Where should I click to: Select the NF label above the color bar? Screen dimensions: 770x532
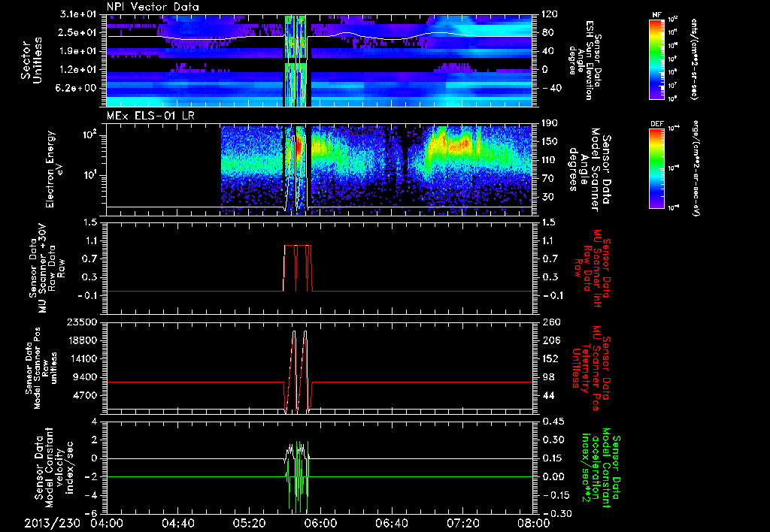656,15
